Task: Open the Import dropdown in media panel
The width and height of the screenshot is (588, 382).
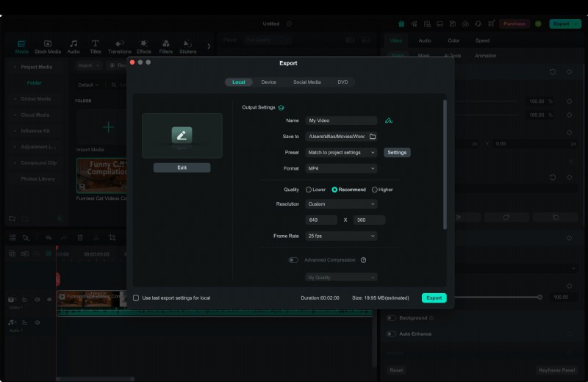Action: [88, 65]
